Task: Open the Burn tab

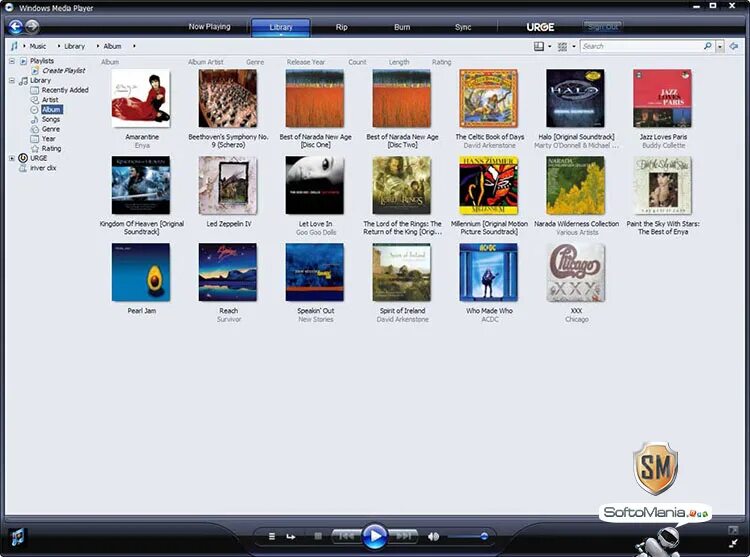Action: click(402, 27)
